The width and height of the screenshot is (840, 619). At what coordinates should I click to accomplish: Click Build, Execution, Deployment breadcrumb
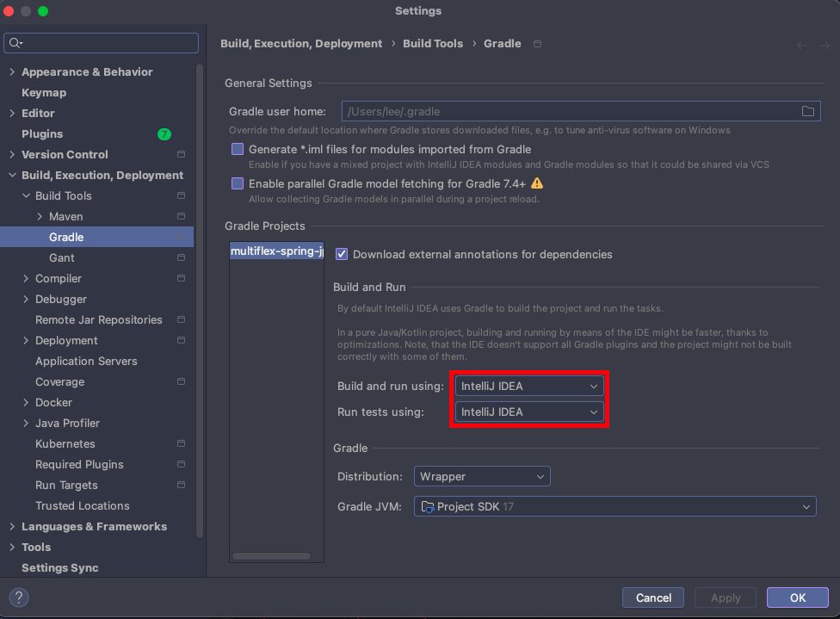tap(301, 44)
